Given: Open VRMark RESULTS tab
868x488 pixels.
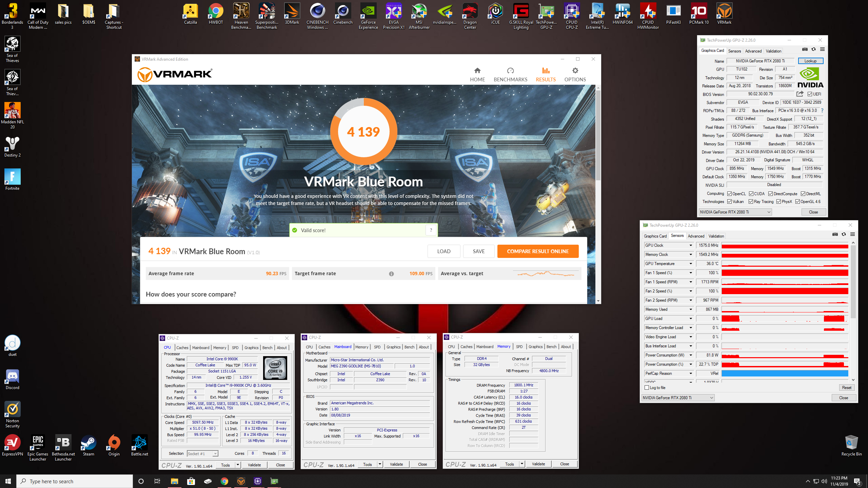Looking at the screenshot, I should [546, 75].
